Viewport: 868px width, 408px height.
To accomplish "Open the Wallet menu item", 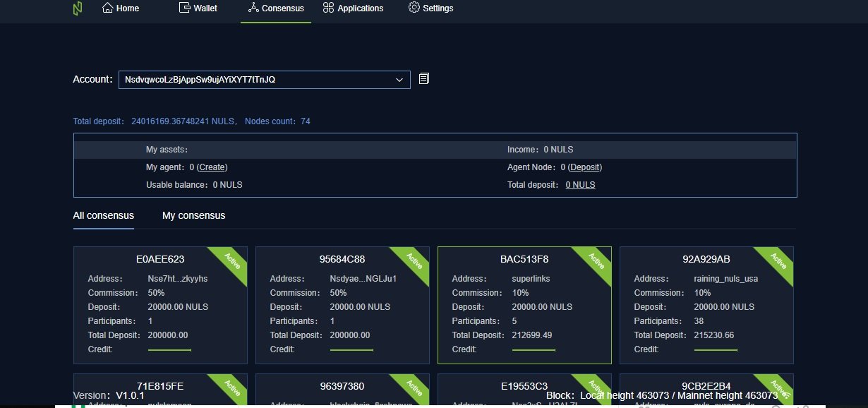I will coord(198,8).
